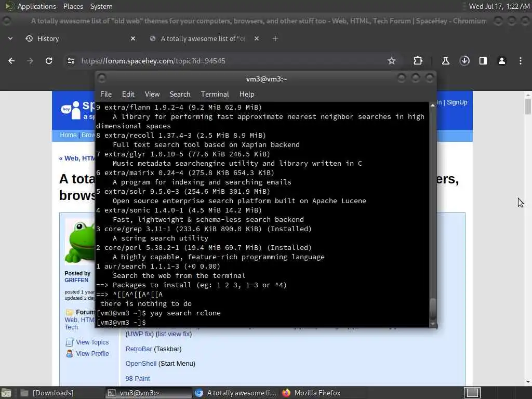Expand the tab search chevron
Screen dimensions: 532x399
(x=10, y=38)
